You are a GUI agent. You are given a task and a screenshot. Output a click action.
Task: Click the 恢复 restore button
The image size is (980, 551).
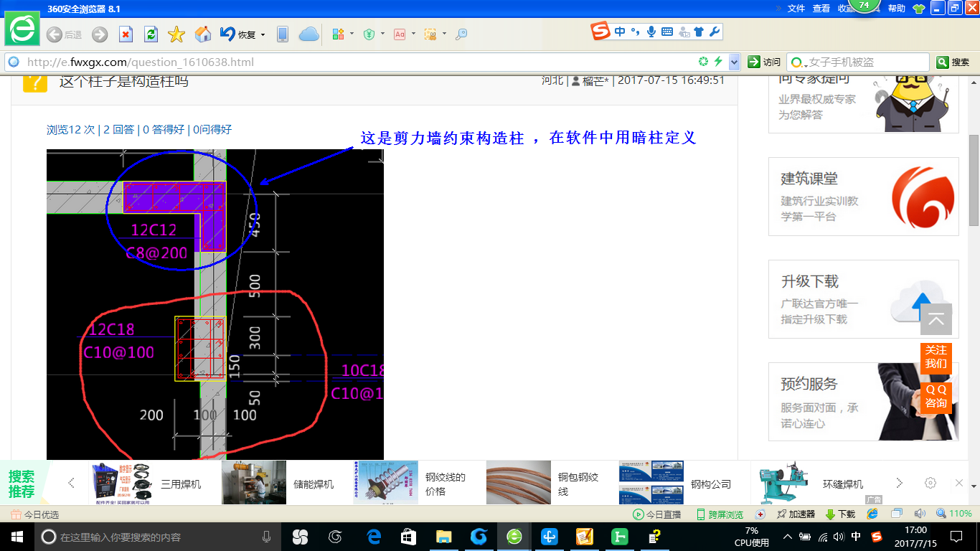coord(238,34)
